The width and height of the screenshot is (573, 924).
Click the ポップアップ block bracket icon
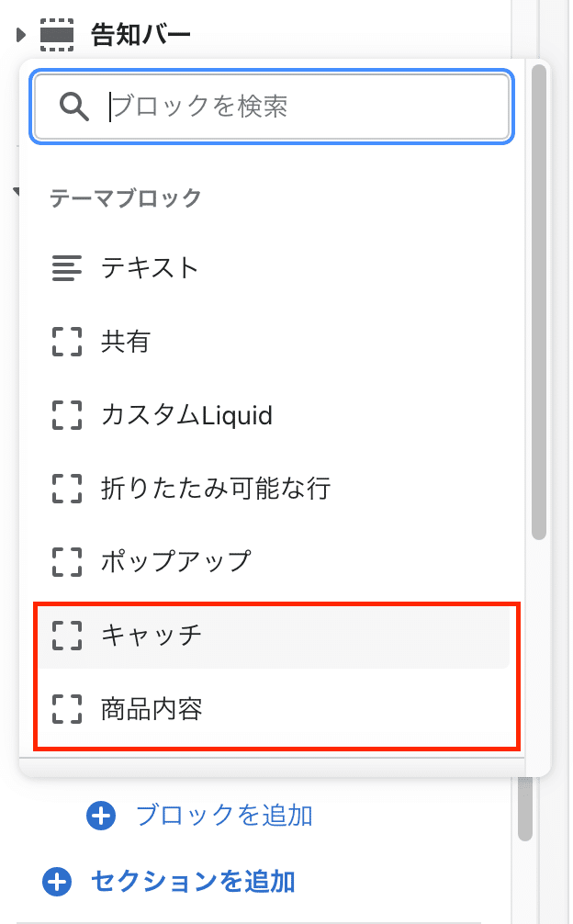coord(67,561)
